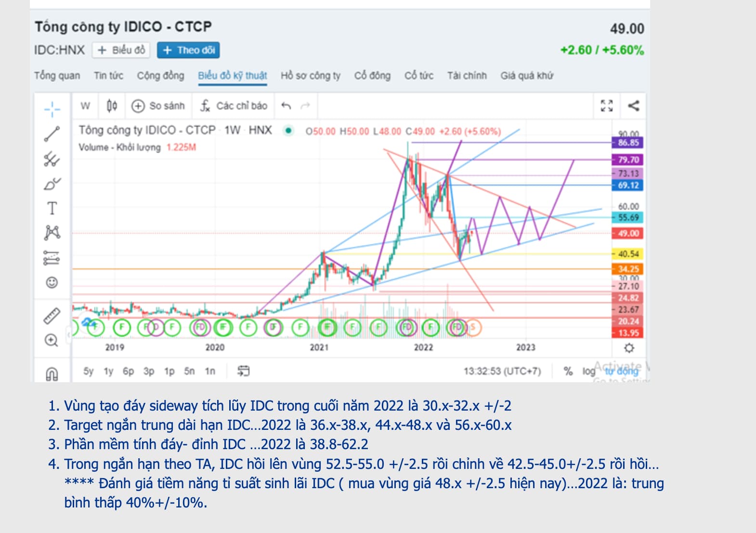
Task: Select the ruler measure tool
Action: [52, 316]
